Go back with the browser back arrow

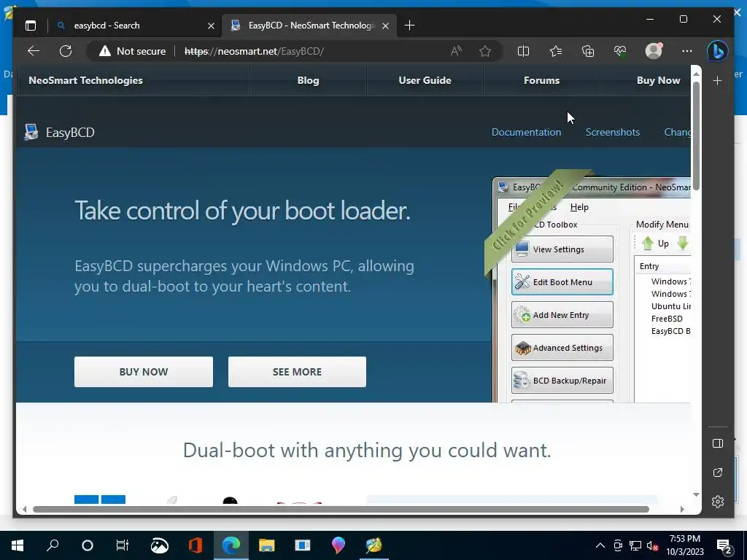tap(34, 51)
